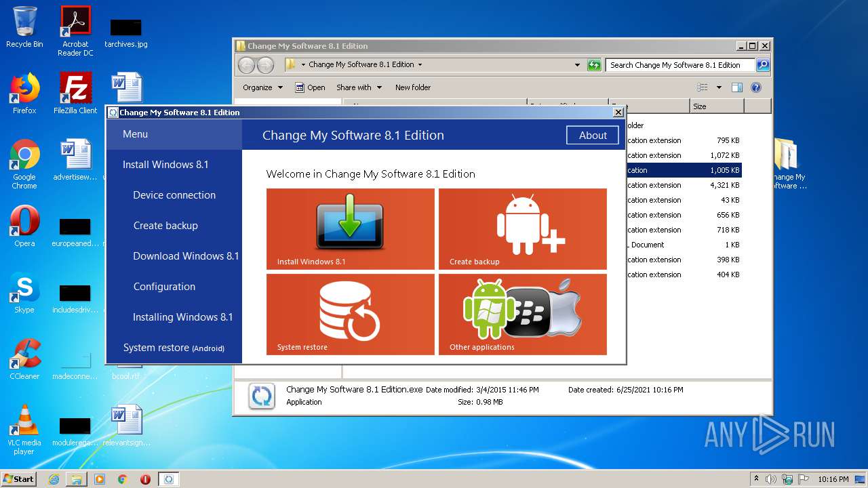
Task: Open Skype desktop shortcut
Action: tap(24, 293)
